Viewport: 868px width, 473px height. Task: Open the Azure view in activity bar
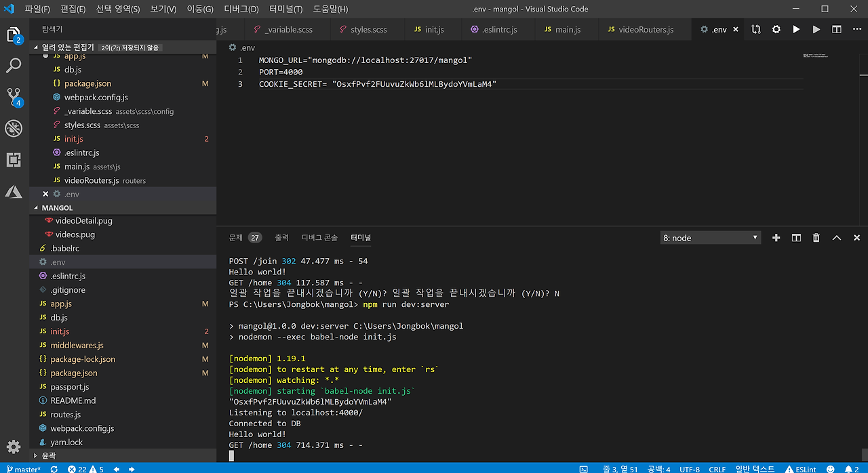(x=14, y=192)
